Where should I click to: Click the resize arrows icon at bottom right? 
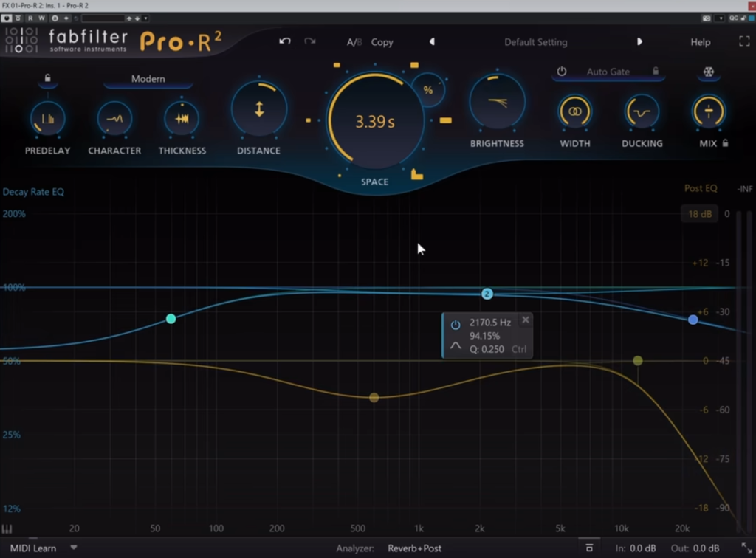click(746, 548)
